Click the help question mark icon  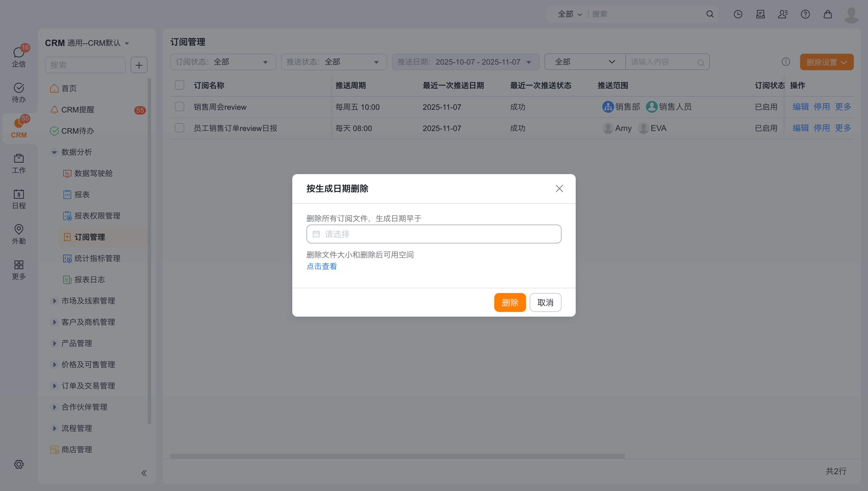pyautogui.click(x=805, y=14)
